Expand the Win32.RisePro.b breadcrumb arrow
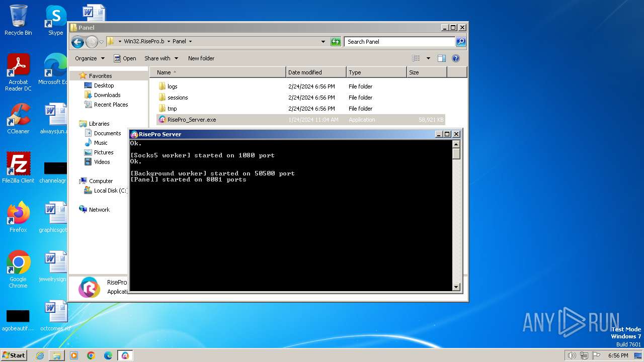 [169, 42]
